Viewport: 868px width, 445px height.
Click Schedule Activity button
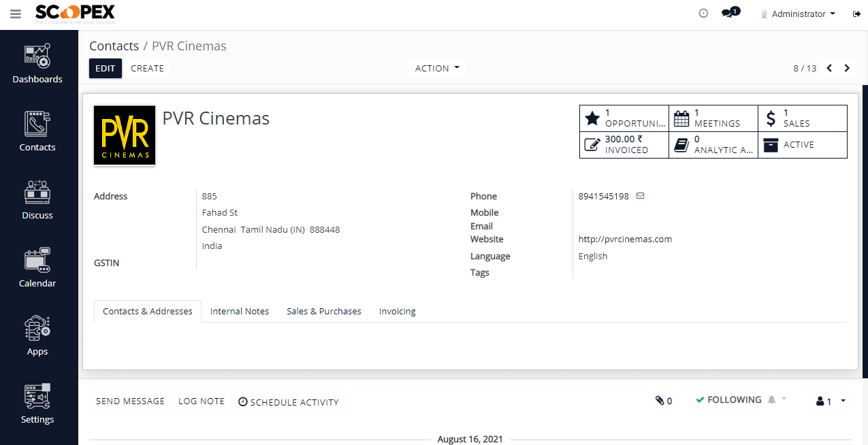tap(289, 402)
